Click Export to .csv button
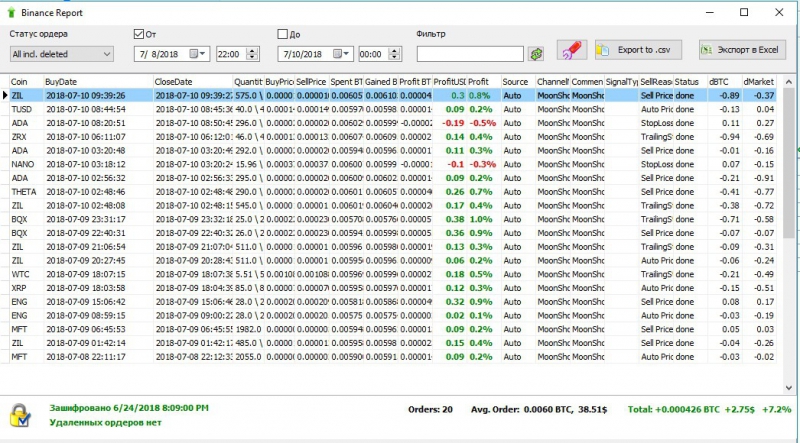800x443 pixels. point(638,50)
